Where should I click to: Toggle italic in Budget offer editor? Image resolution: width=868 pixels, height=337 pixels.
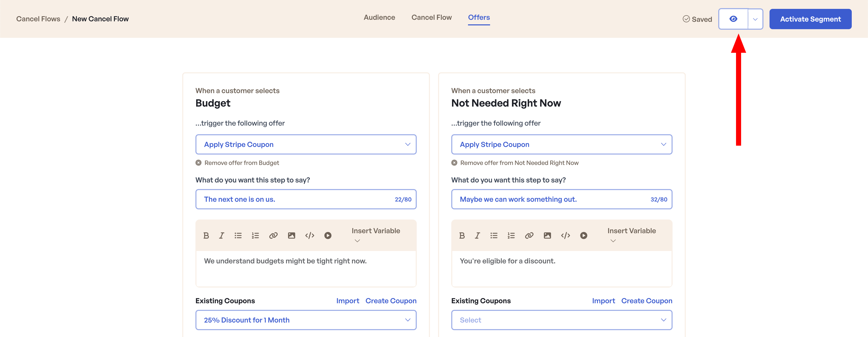[x=221, y=235]
